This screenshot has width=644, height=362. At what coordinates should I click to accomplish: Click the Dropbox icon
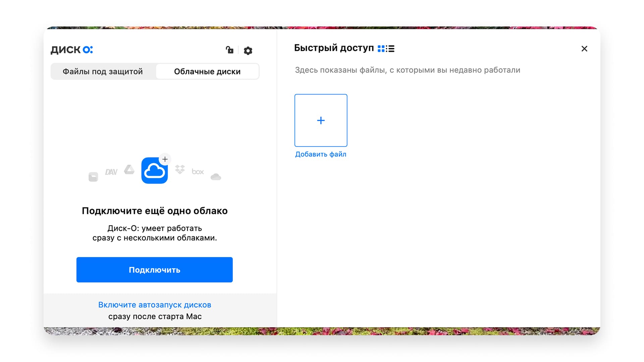[180, 169]
